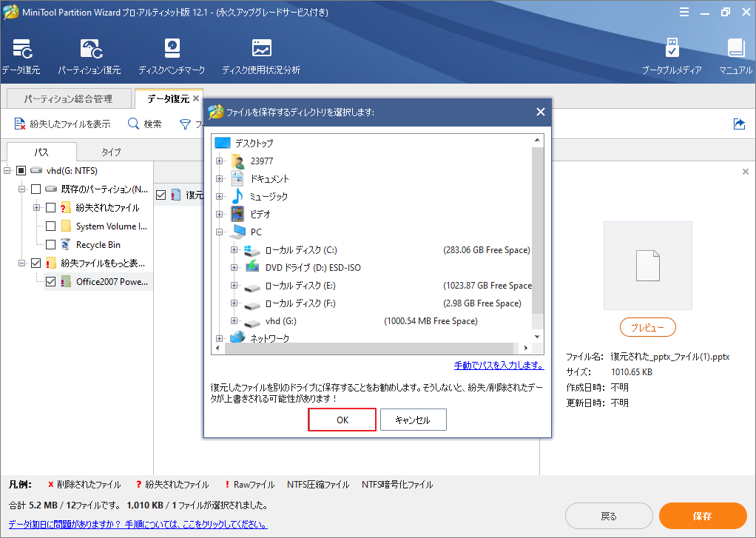Click the 検索 search icon
The height and width of the screenshot is (538, 756).
coord(134,124)
